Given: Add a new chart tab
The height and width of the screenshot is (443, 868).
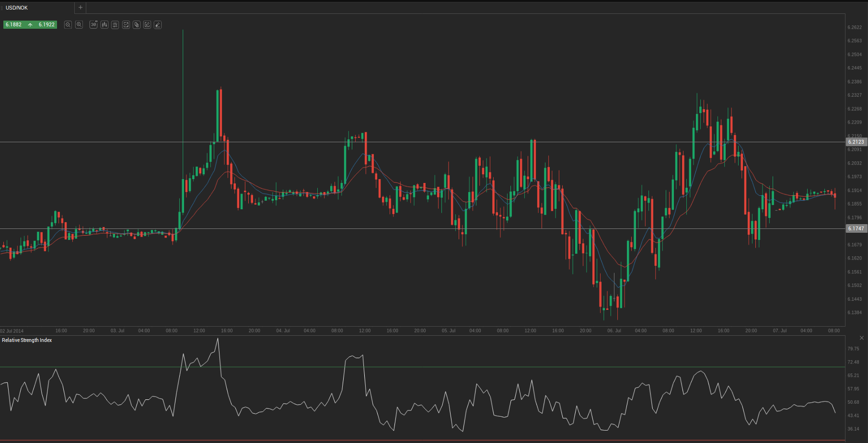Looking at the screenshot, I should [81, 8].
